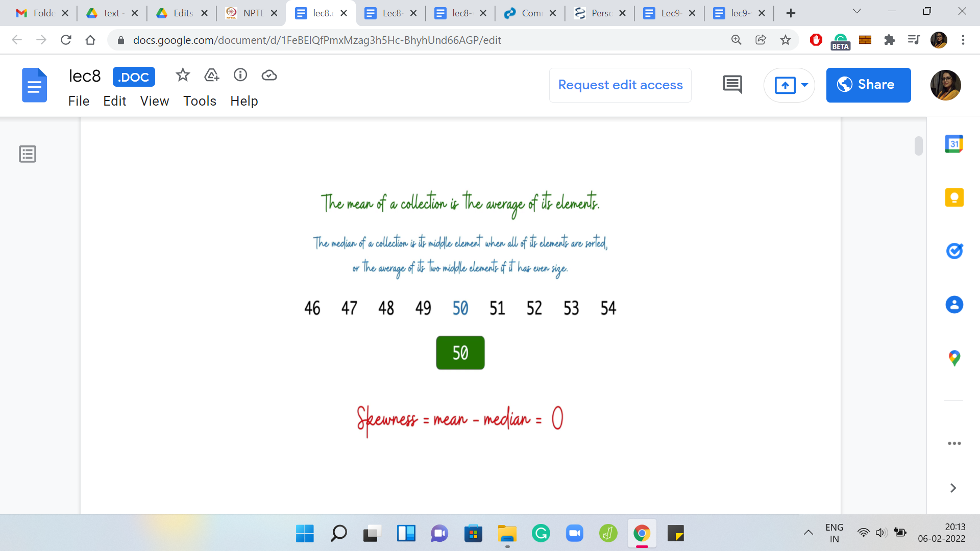The image size is (980, 551).
Task: Click the Add to Drive shortcut icon
Action: (x=211, y=76)
